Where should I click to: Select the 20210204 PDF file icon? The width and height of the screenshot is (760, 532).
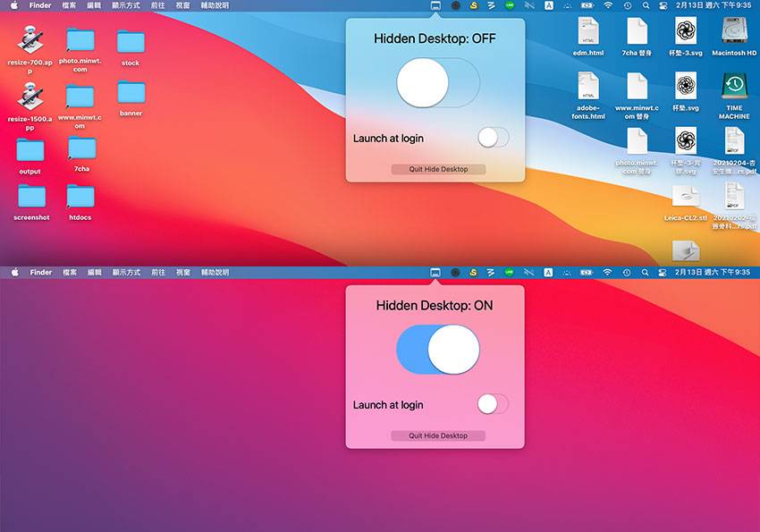pyautogui.click(x=734, y=141)
